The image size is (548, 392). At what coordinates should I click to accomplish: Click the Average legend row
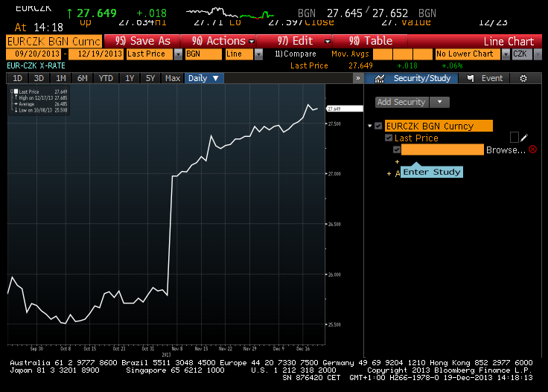click(39, 104)
